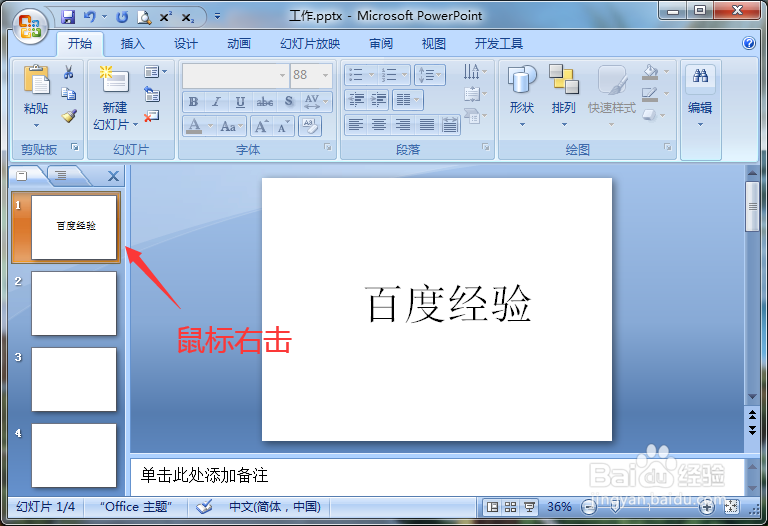Zoom out with minus button
Viewport: 768px width, 526px height.
pyautogui.click(x=588, y=507)
